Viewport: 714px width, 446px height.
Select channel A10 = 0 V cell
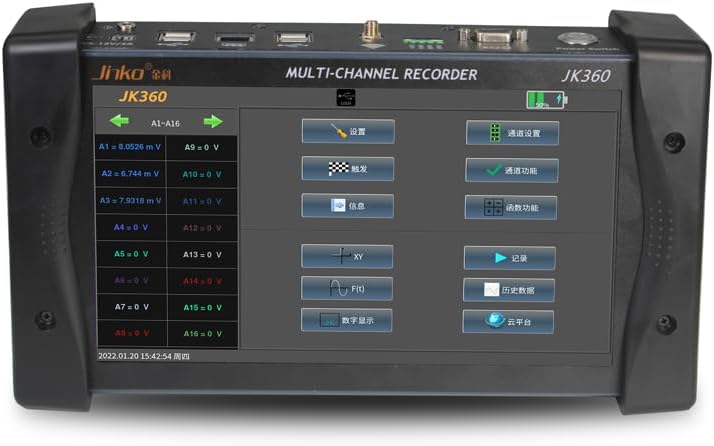coord(202,174)
